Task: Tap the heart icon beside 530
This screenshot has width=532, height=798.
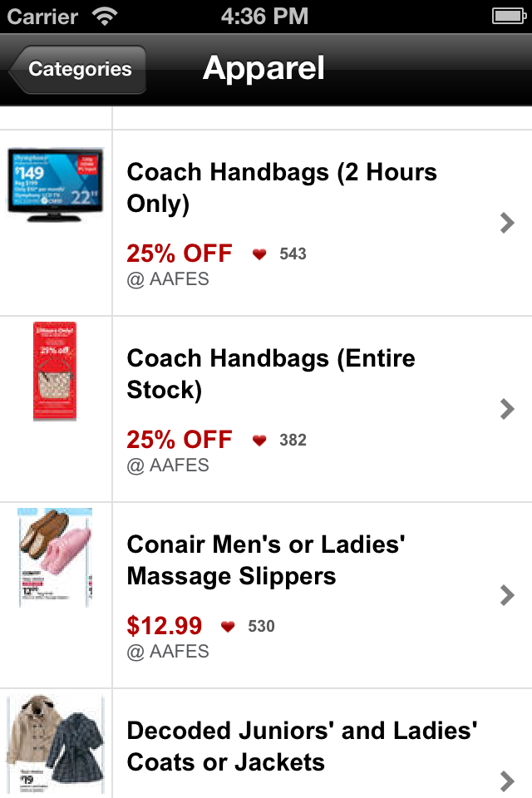Action: pos(228,626)
